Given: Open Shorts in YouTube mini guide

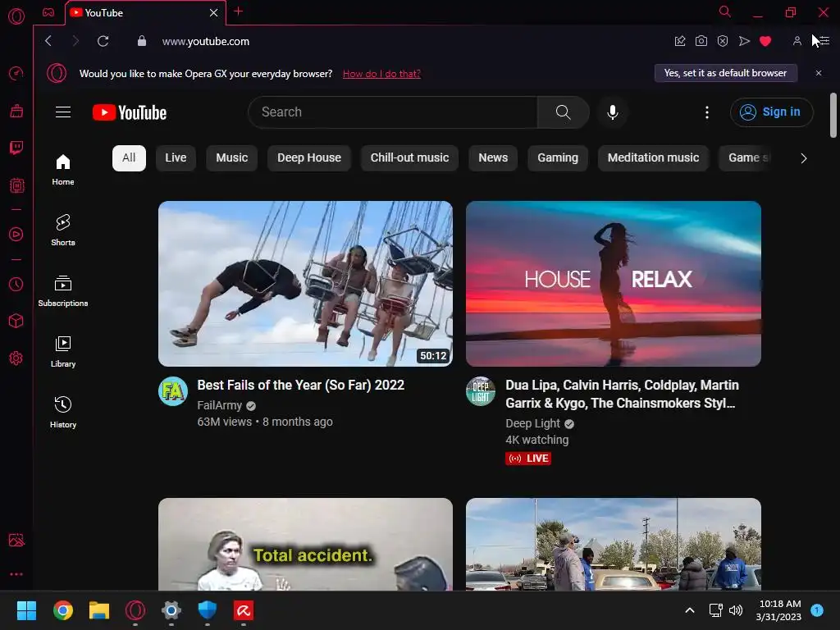Looking at the screenshot, I should 63,230.
